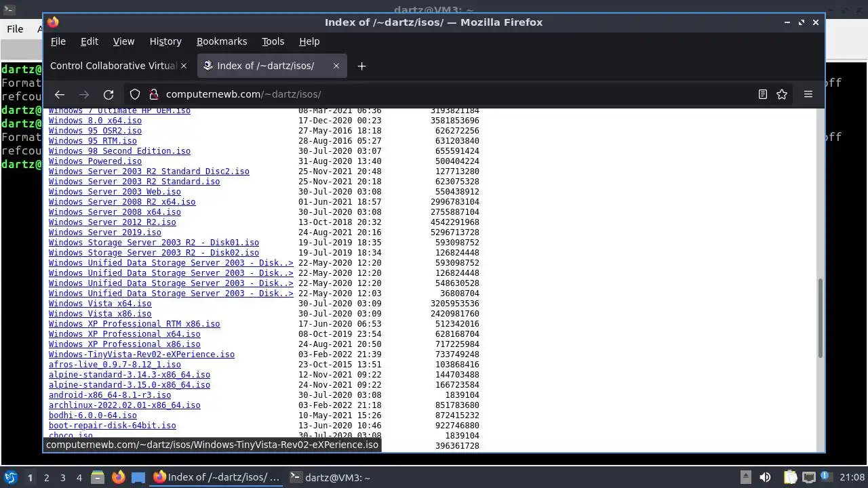Activate dartz@VM3 terminal taskbar entry

click(x=330, y=477)
